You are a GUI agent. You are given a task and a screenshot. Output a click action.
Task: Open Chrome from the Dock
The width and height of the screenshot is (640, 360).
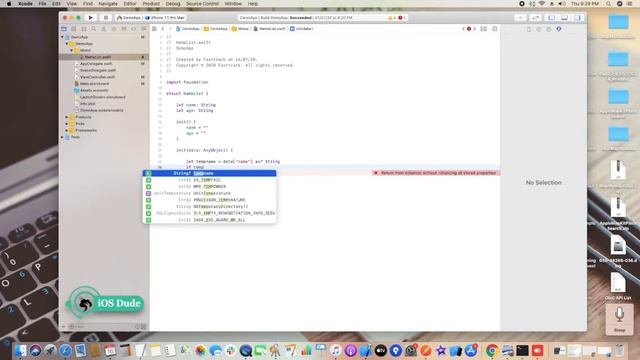pos(492,350)
